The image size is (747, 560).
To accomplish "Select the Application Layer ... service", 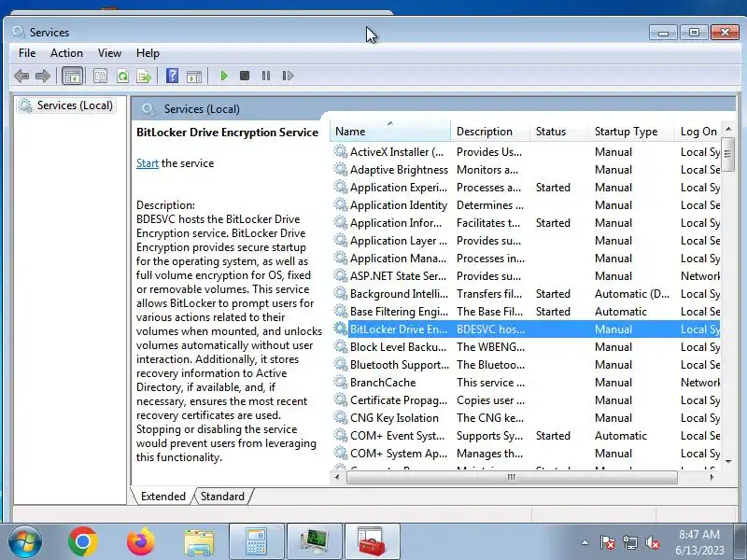I will point(526,241).
